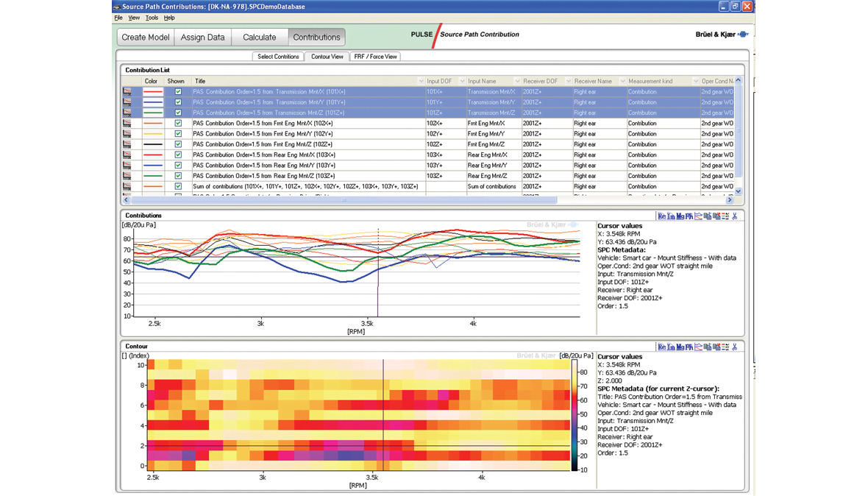Click the copy-with-cursor icon in Contour toolbar
868x496 pixels.
[x=717, y=346]
